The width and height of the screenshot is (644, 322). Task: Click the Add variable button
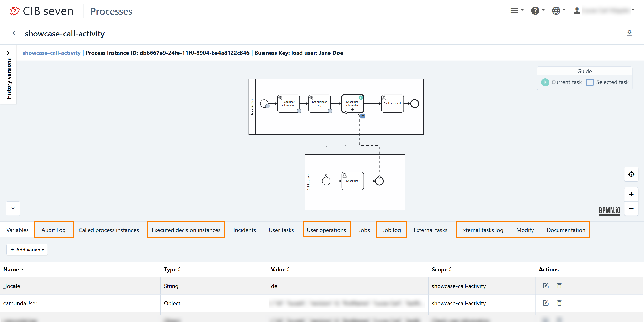pos(27,250)
